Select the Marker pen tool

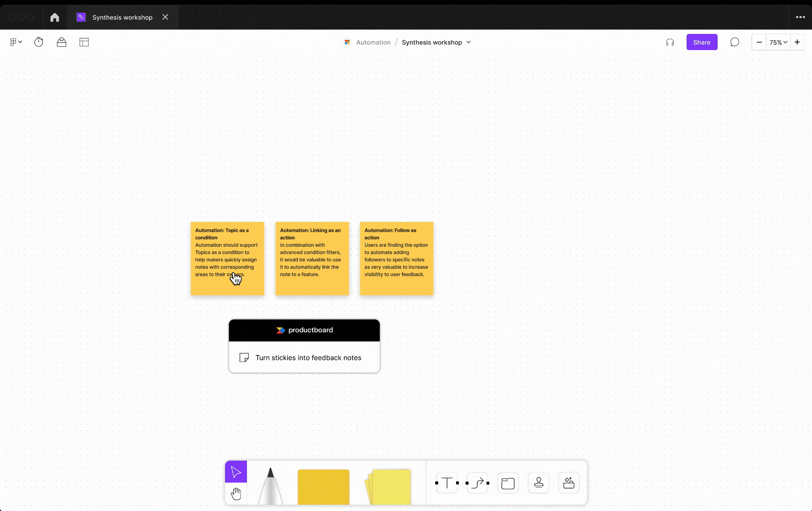270,487
